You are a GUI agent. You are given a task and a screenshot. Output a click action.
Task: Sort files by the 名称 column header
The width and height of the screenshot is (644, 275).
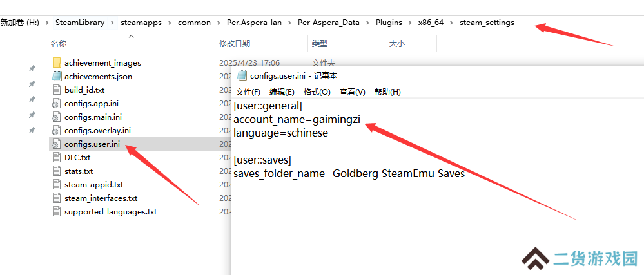click(x=59, y=44)
